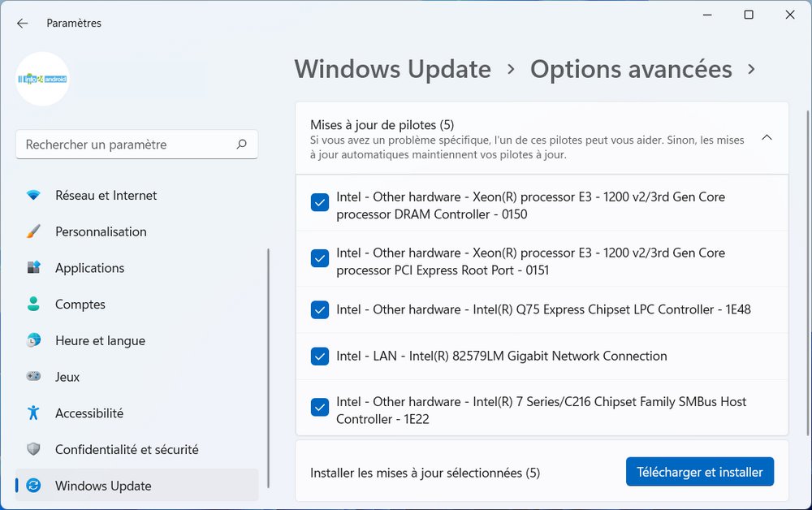Click the Paramètres window title
812x510 pixels.
click(74, 24)
